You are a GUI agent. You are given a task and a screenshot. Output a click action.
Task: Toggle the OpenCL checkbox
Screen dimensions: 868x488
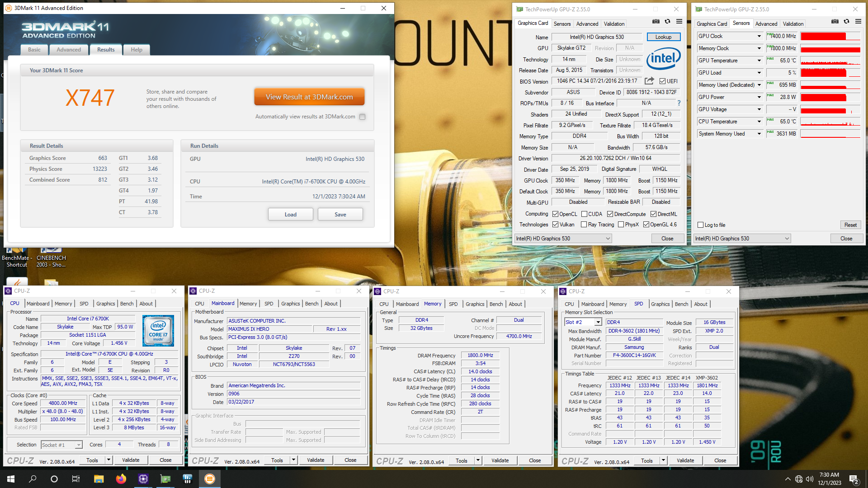point(556,214)
